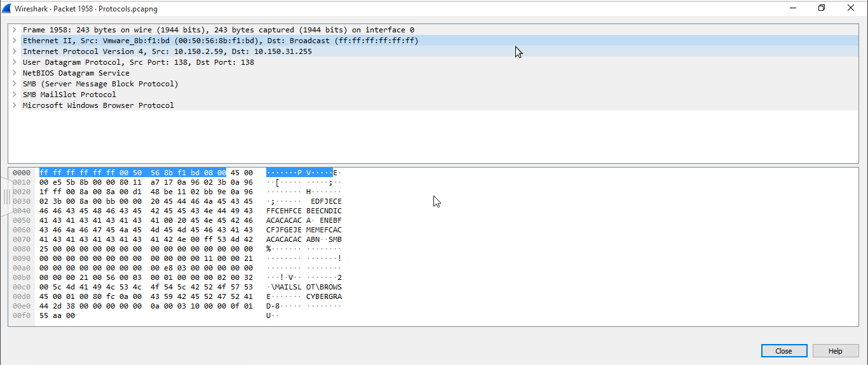Close the window with the X icon

pyautogui.click(x=851, y=8)
